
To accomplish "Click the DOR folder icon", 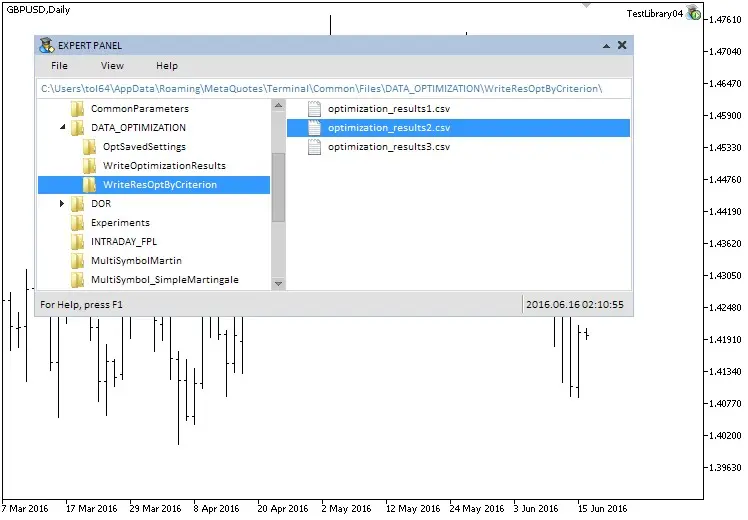I will tap(77, 204).
